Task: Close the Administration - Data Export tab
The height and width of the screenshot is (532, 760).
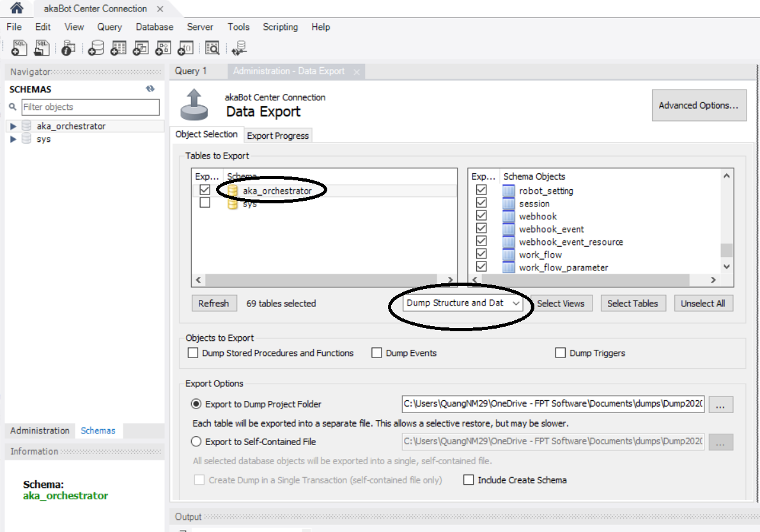Action: [x=357, y=72]
